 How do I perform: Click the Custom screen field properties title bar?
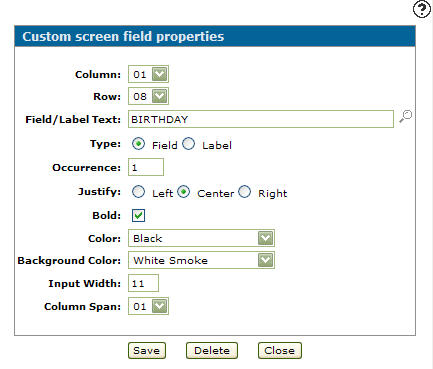(x=215, y=36)
